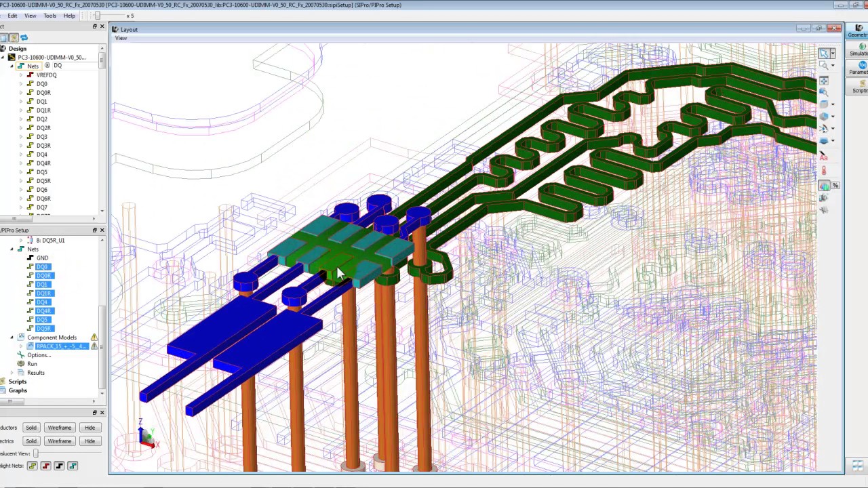Image resolution: width=868 pixels, height=488 pixels.
Task: Click the rotate view icon
Action: 823,128
